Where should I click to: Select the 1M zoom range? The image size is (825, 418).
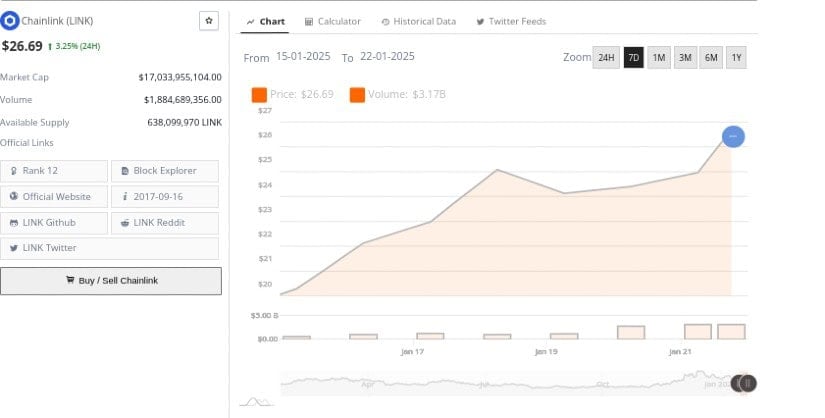pyautogui.click(x=659, y=58)
